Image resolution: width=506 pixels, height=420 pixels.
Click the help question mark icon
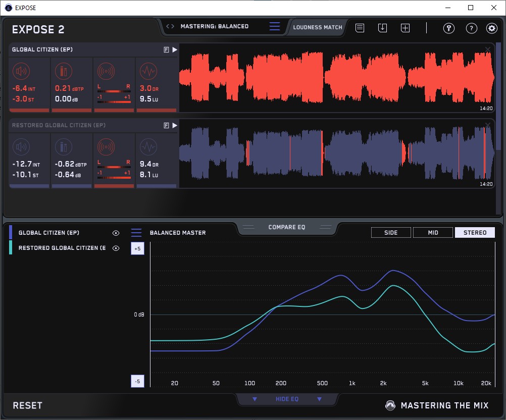pos(471,28)
